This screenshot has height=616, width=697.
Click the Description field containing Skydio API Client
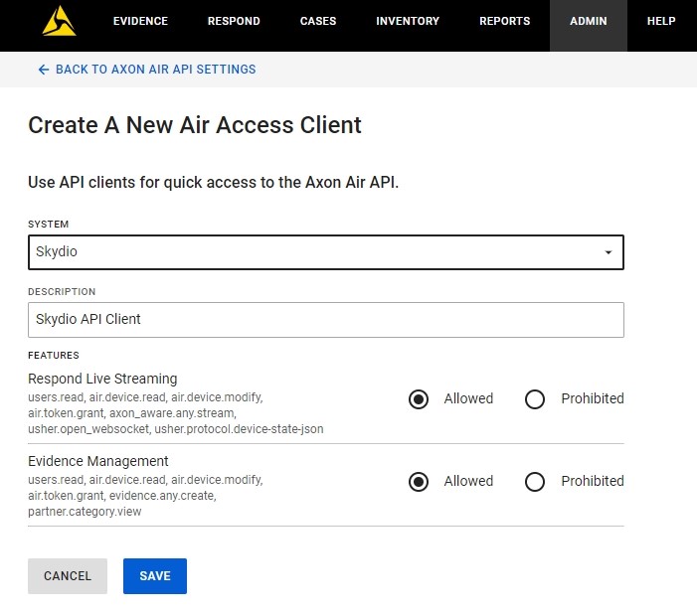tap(325, 320)
